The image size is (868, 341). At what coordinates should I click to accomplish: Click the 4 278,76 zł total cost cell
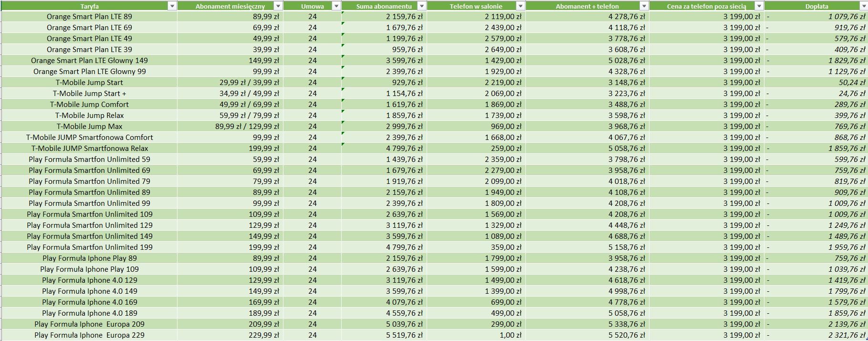(587, 16)
